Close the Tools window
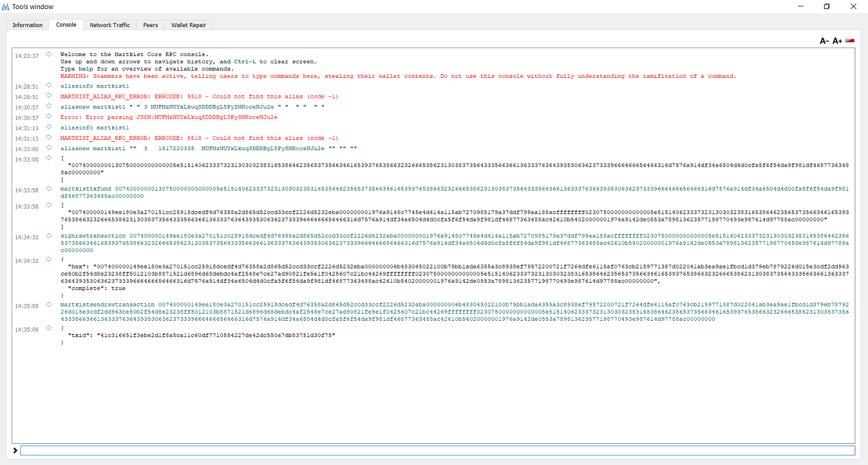The height and width of the screenshot is (465, 868). (854, 7)
